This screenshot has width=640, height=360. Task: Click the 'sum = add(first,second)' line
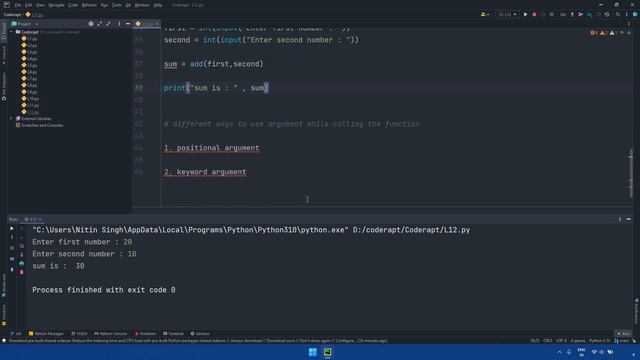[x=213, y=64]
